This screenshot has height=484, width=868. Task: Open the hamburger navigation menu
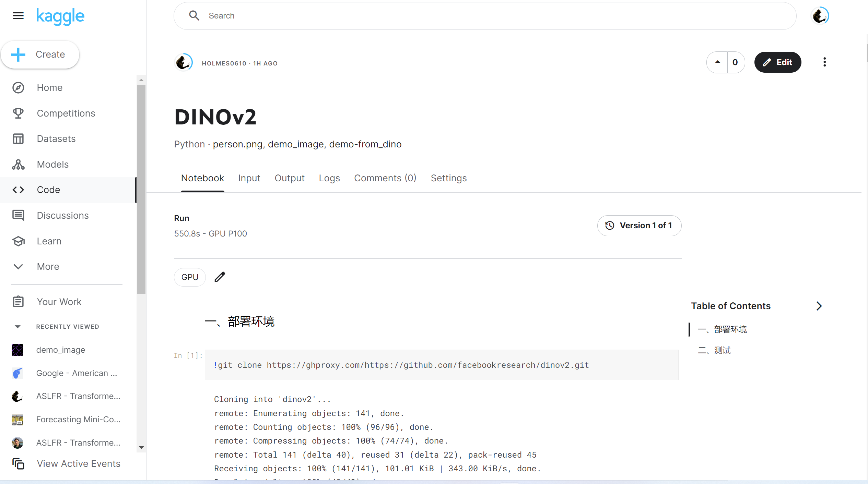(x=18, y=16)
